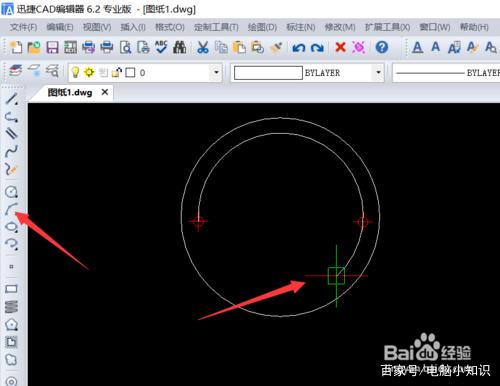Toggle layer 0 on/off light bulb

click(x=75, y=72)
